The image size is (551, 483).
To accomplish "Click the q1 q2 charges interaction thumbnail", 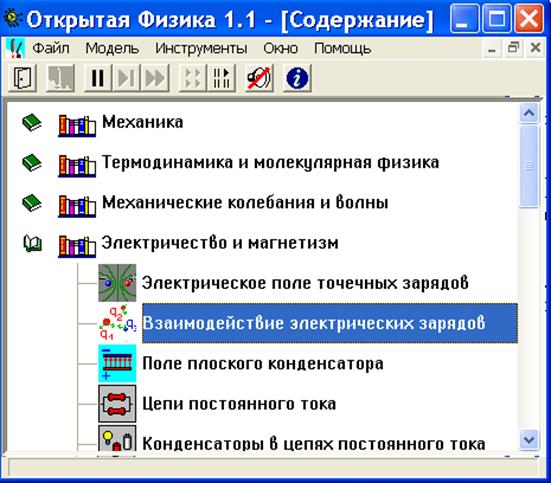I will pos(117,323).
